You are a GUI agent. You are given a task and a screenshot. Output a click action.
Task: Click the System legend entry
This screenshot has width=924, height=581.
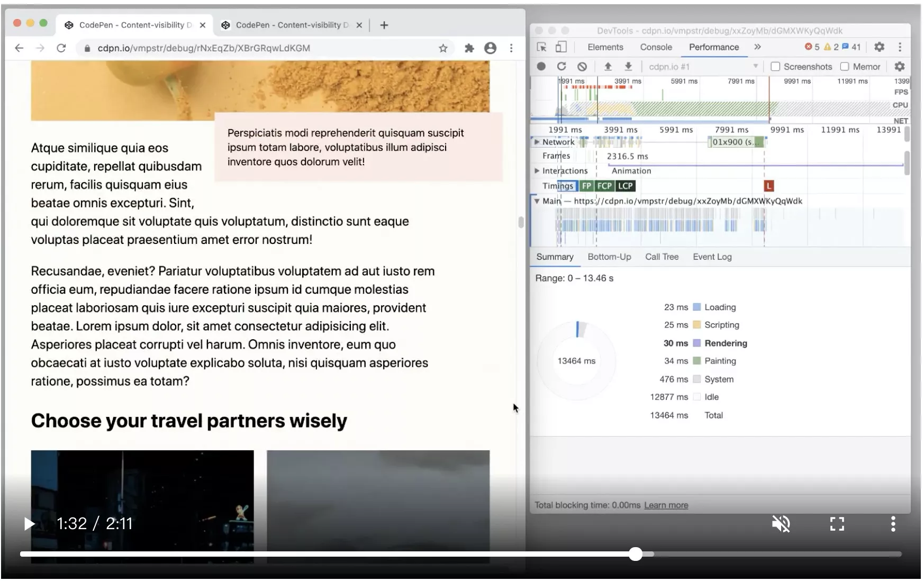(x=719, y=379)
